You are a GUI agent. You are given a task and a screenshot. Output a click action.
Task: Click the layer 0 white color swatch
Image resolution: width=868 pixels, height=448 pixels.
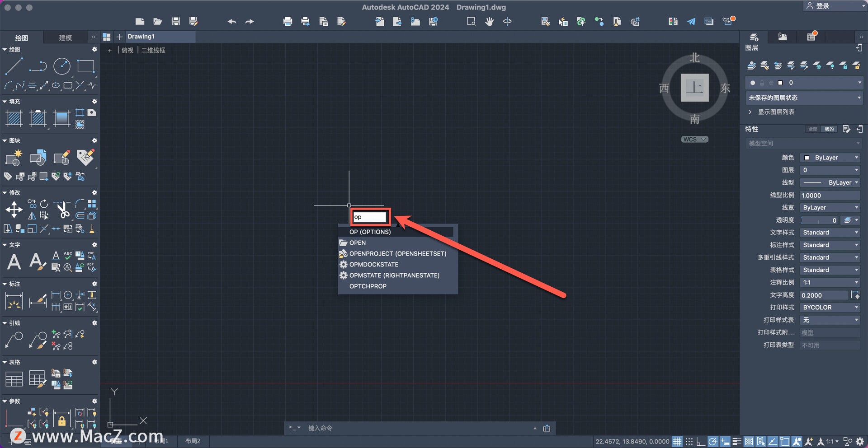tap(780, 83)
